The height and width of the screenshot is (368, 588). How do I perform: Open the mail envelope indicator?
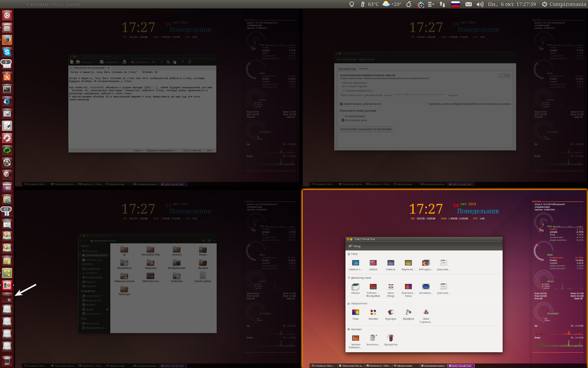(x=469, y=4)
